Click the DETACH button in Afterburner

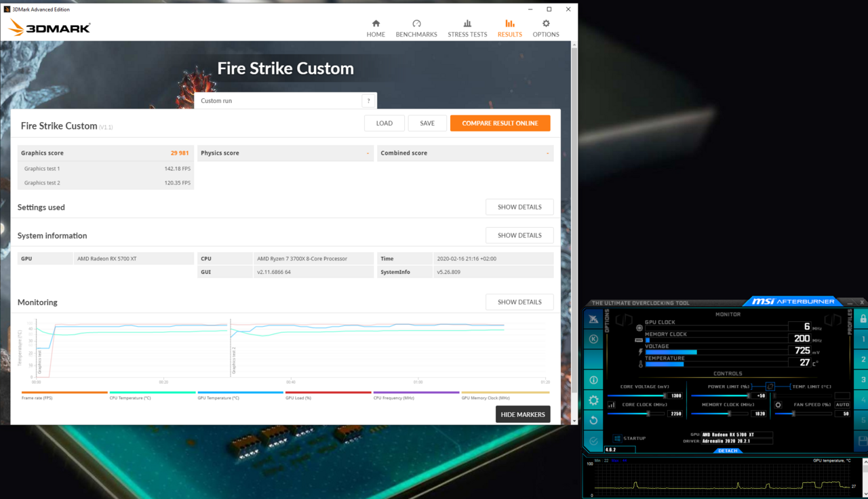click(728, 451)
